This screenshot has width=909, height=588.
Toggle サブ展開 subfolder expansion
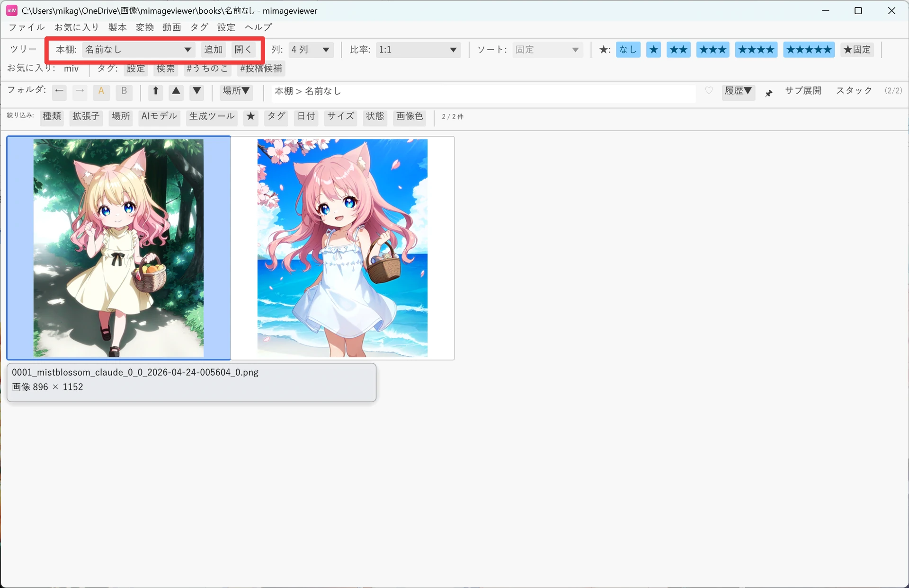(x=803, y=91)
